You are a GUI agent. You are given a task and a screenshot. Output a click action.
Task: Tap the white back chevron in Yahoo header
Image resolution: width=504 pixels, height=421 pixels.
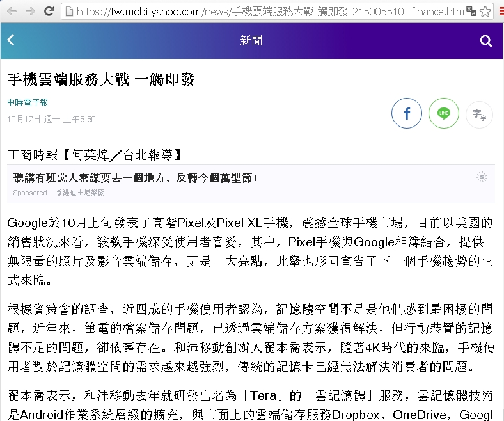tap(10, 41)
